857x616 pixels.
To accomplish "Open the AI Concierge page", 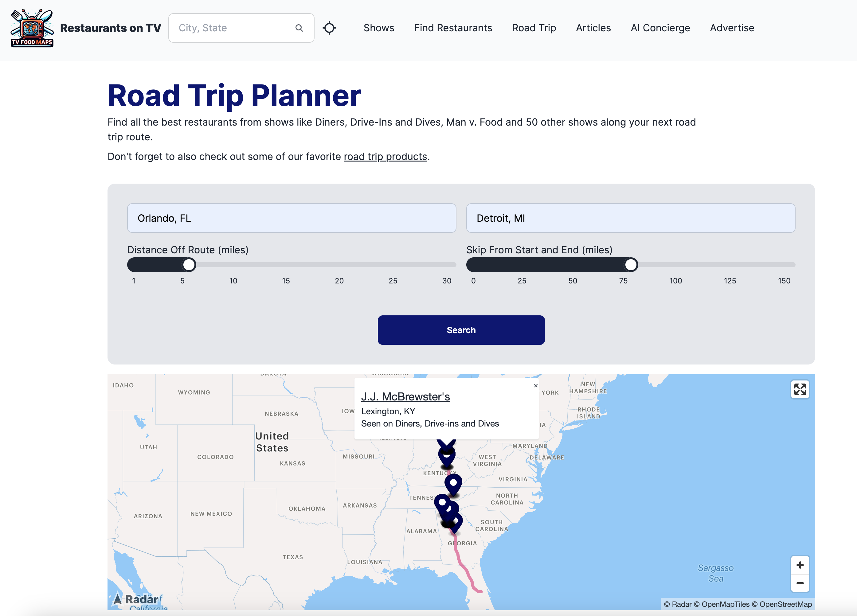I will 660,28.
